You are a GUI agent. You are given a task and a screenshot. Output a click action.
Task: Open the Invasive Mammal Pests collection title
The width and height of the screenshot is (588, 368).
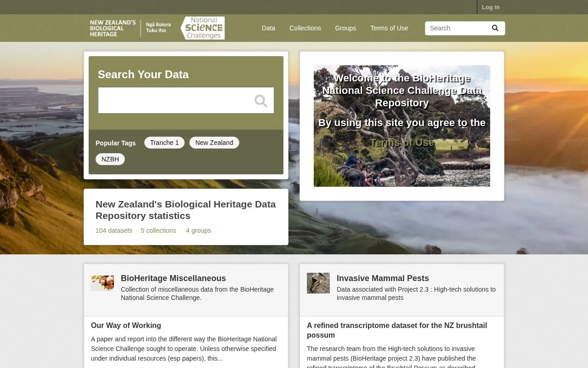(383, 278)
